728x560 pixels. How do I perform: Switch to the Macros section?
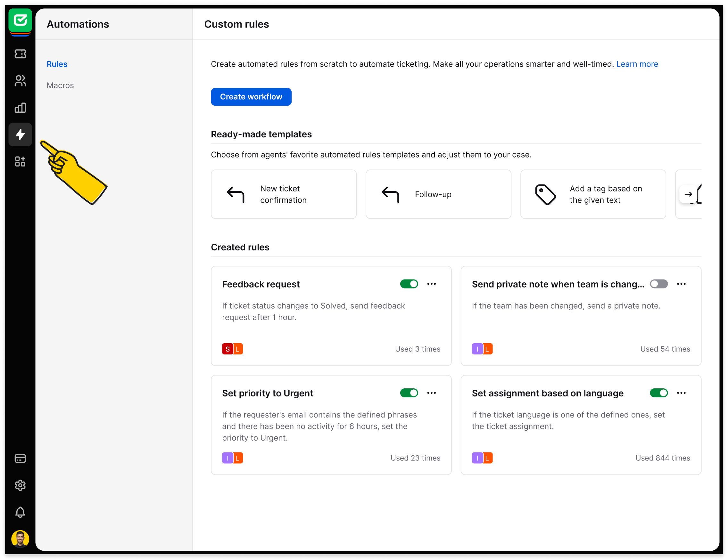[60, 85]
